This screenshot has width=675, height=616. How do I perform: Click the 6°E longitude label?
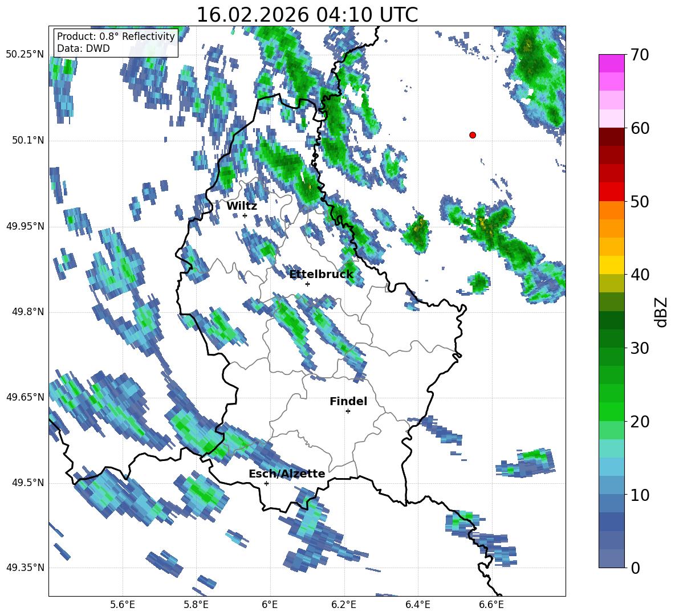tap(270, 605)
